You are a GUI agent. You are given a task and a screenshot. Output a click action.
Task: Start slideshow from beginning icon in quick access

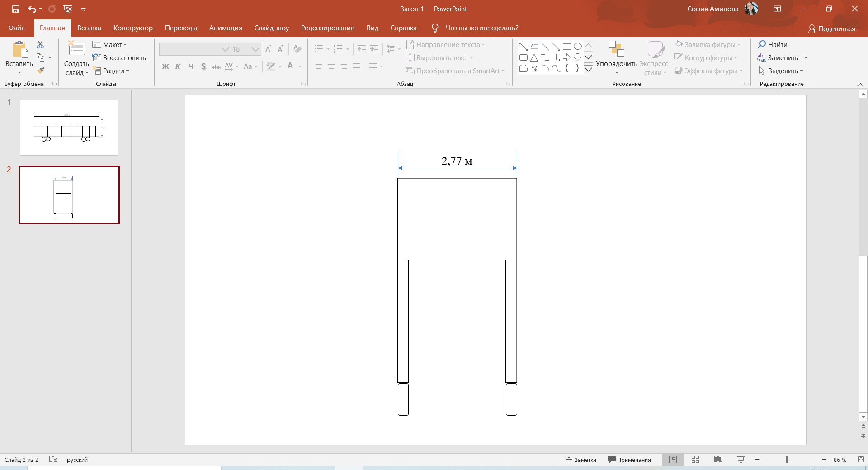pyautogui.click(x=68, y=9)
